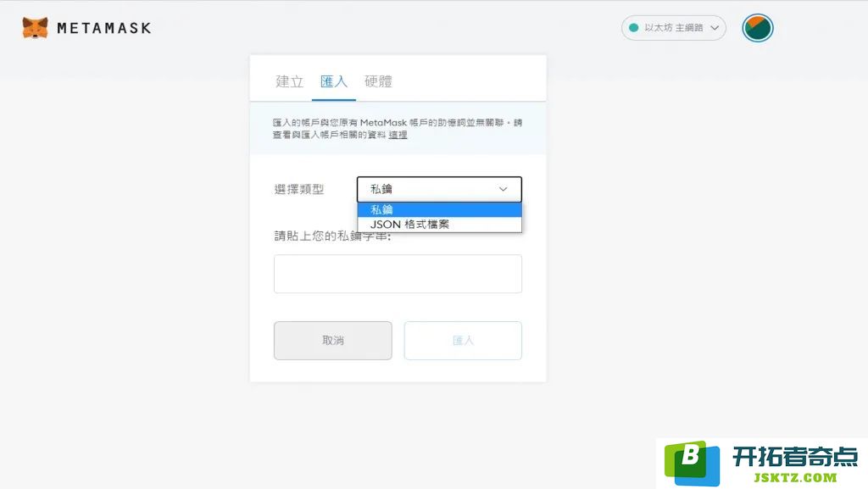Screen dimensions: 868x489
Task: Switch to the 硬體 tab
Action: 378,82
